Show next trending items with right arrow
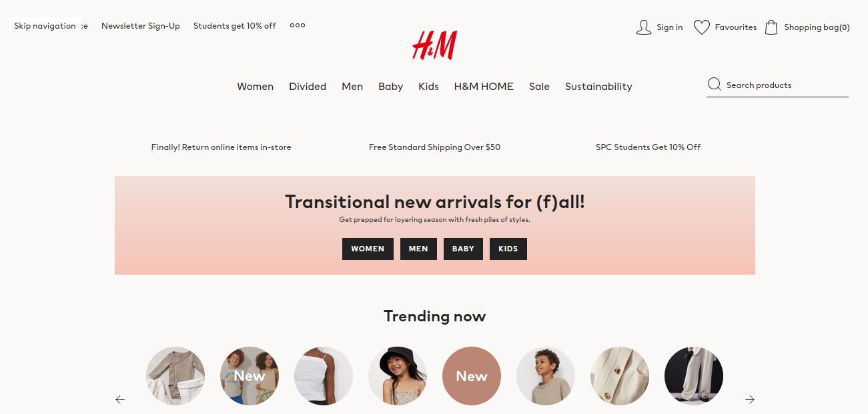This screenshot has height=414, width=868. pyautogui.click(x=750, y=399)
